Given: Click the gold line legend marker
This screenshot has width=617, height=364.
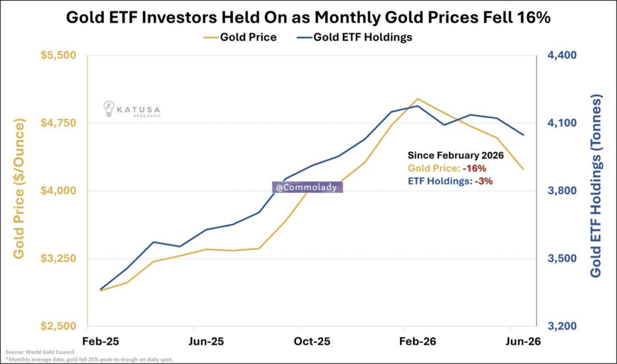Looking at the screenshot, I should click(x=211, y=37).
